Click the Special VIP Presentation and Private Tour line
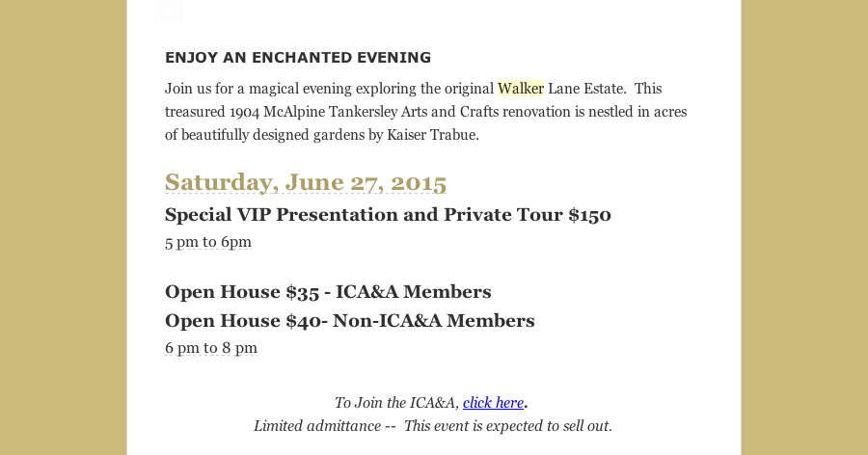Screen dimensions: 868x455 click(x=388, y=215)
